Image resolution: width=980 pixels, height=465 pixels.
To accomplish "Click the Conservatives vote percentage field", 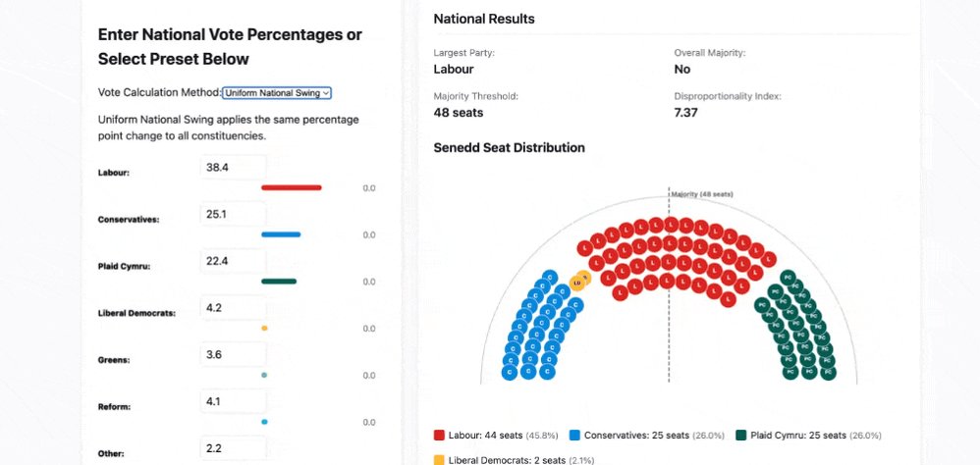I will [234, 214].
